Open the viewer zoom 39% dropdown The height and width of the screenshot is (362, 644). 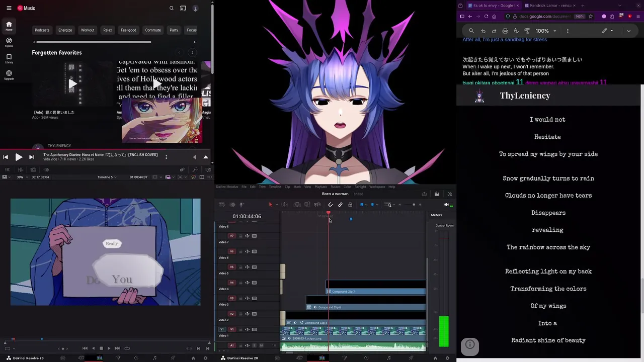coord(23,177)
